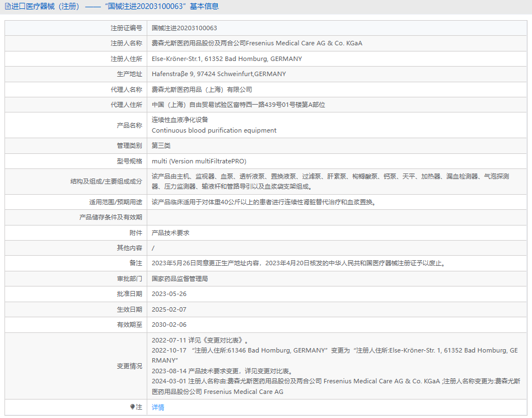Click change entry dated 2022-10-17

pos(335,356)
